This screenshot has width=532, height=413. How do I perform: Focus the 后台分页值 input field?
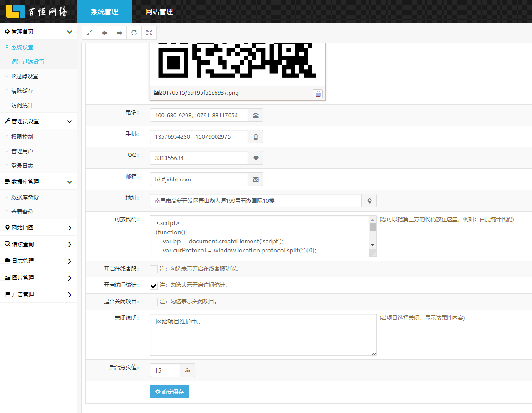click(x=165, y=371)
